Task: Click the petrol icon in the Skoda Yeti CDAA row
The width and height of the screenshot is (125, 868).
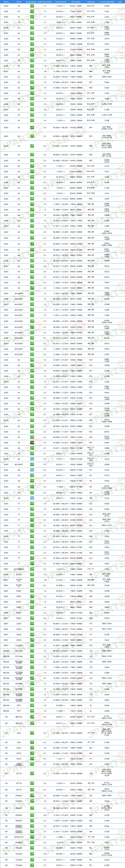Action: coord(32,706)
